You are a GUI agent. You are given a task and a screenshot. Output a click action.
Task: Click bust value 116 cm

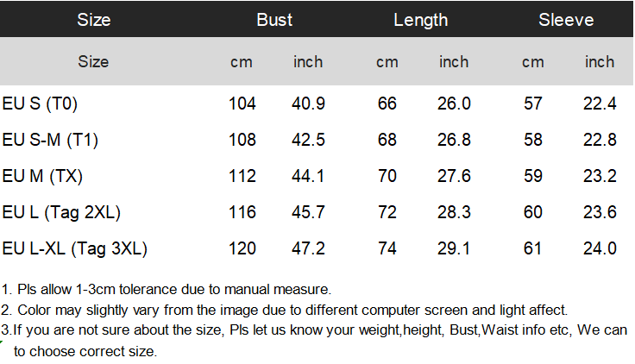242,212
